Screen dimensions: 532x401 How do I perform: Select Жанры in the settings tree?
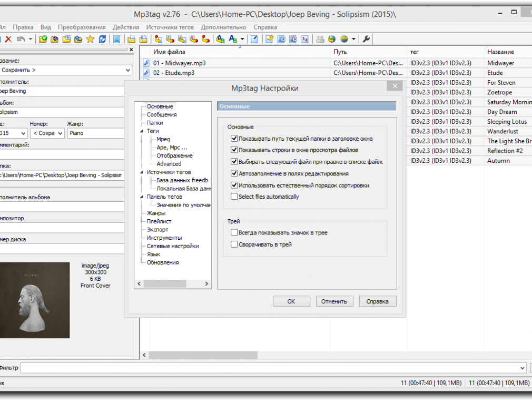click(x=156, y=213)
